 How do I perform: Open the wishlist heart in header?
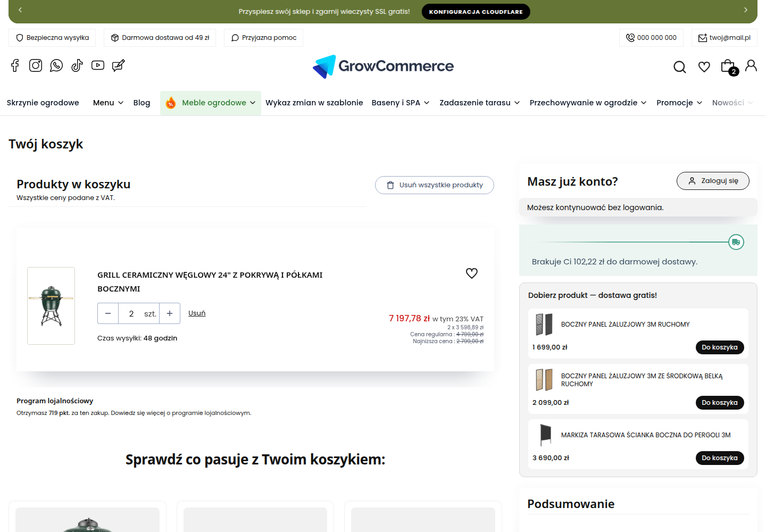tap(704, 67)
